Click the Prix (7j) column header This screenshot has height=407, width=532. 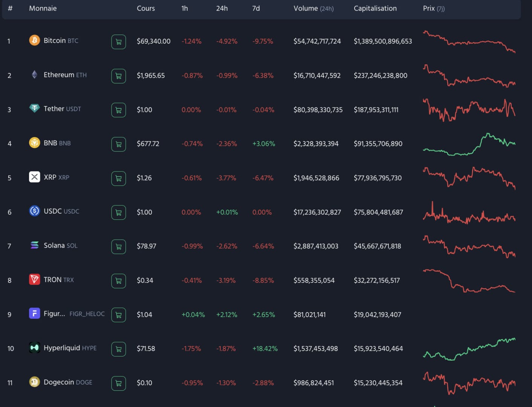(x=434, y=8)
